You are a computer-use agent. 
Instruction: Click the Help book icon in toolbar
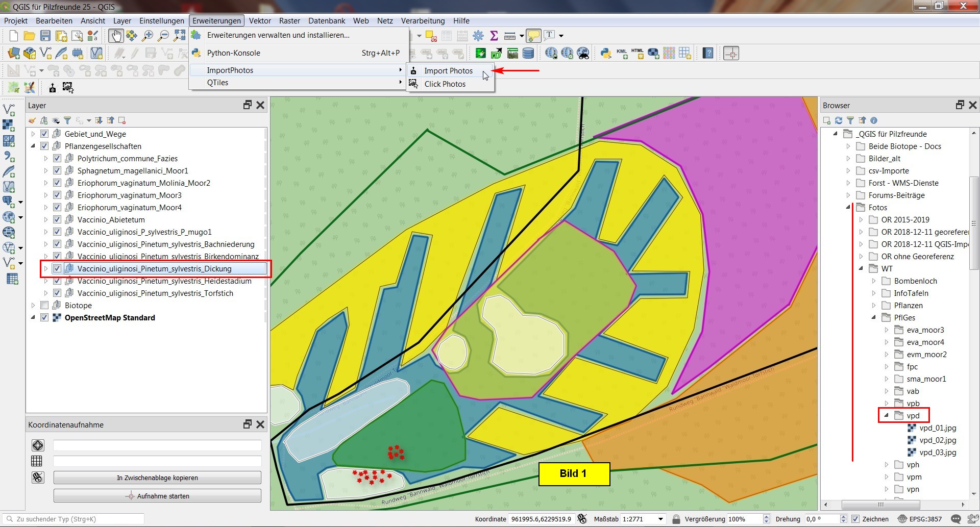(x=707, y=53)
